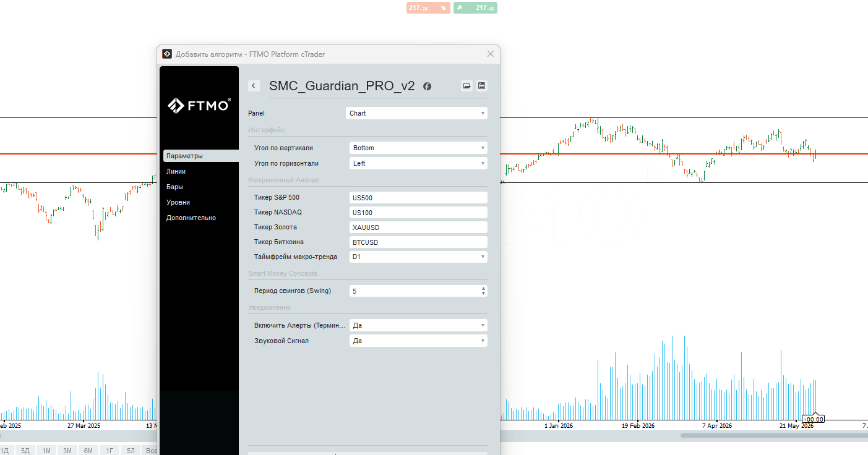Click the green 217 buy price button
This screenshot has height=455, width=868.
tap(475, 8)
